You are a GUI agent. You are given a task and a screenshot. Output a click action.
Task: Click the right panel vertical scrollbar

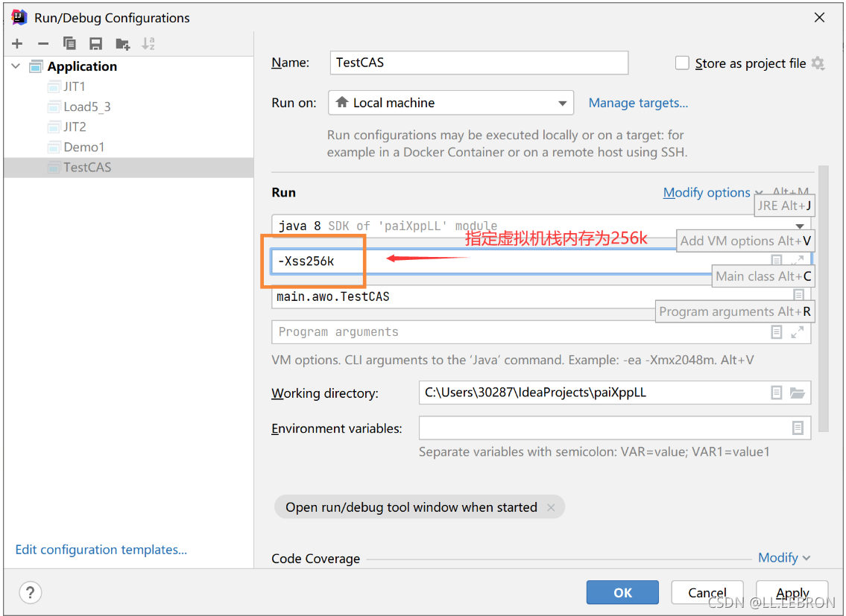[824, 299]
